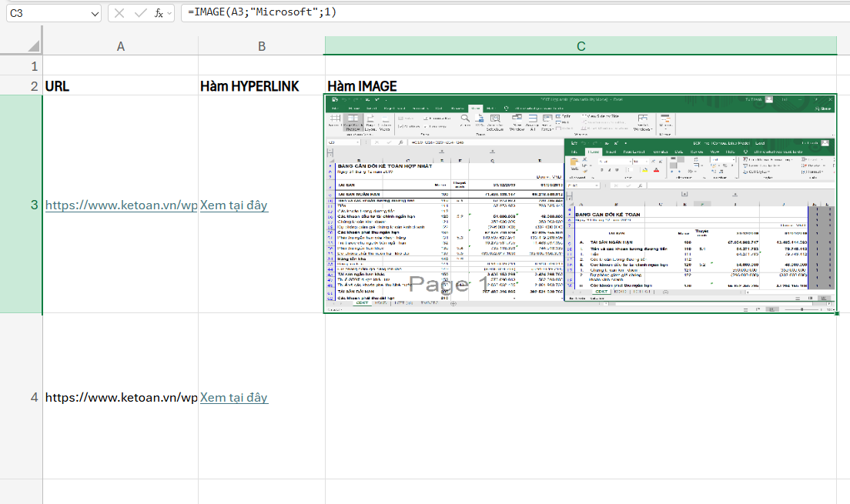Select column B header
The width and height of the screenshot is (850, 504).
click(262, 46)
